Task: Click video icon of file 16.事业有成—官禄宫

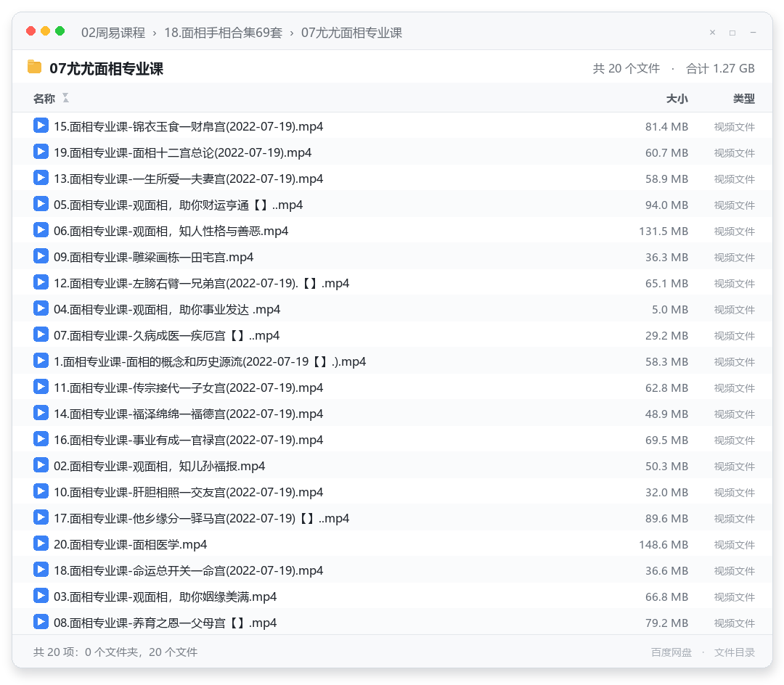Action: [41, 439]
